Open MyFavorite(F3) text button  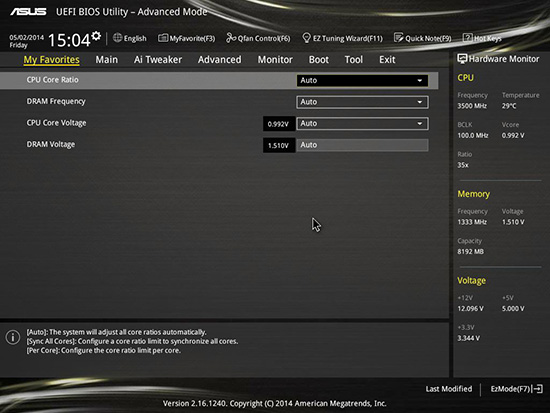192,38
